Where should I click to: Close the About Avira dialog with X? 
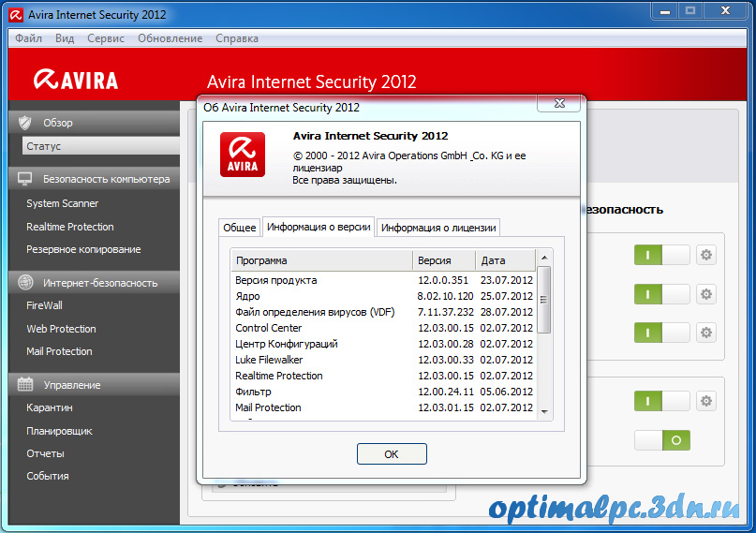click(559, 103)
